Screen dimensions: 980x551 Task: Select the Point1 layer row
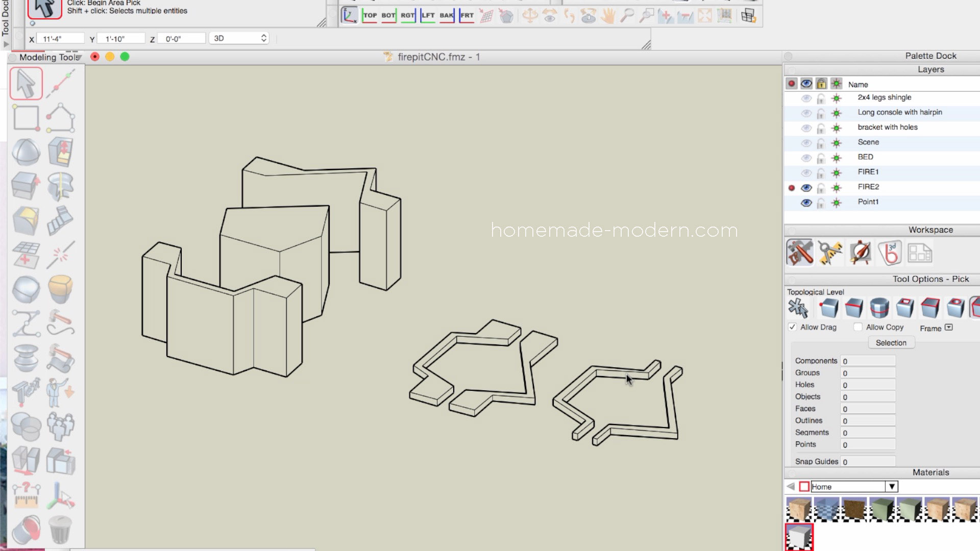click(868, 202)
